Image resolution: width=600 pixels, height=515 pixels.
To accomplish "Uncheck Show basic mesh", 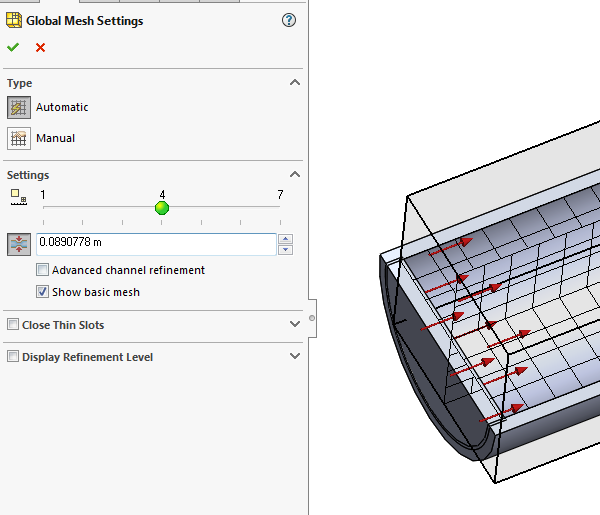I will 42,292.
